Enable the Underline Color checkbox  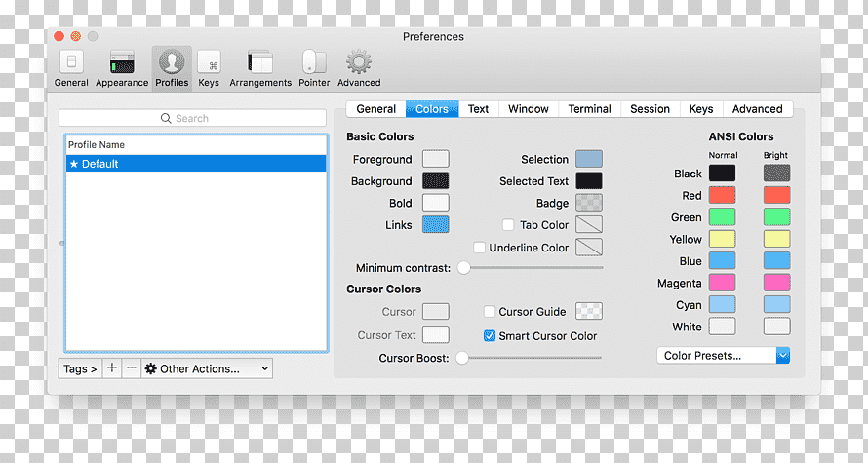tap(480, 248)
